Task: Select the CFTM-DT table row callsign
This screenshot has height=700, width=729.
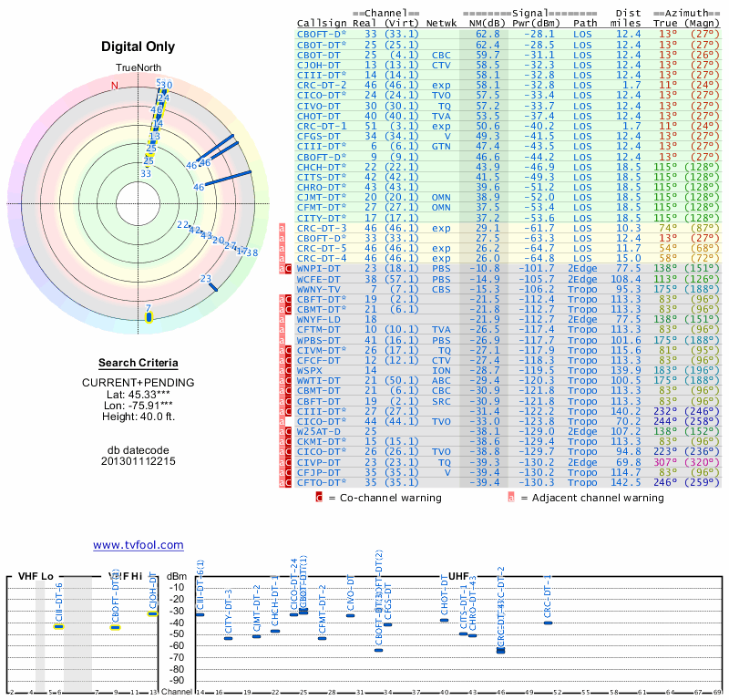Action: point(318,330)
